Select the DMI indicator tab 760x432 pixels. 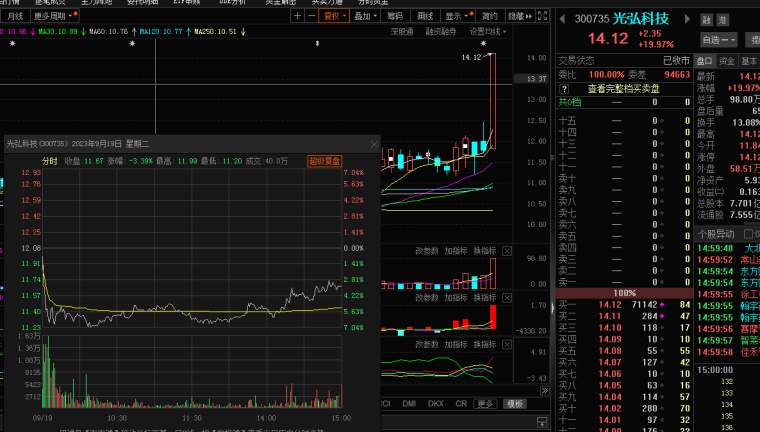(409, 404)
